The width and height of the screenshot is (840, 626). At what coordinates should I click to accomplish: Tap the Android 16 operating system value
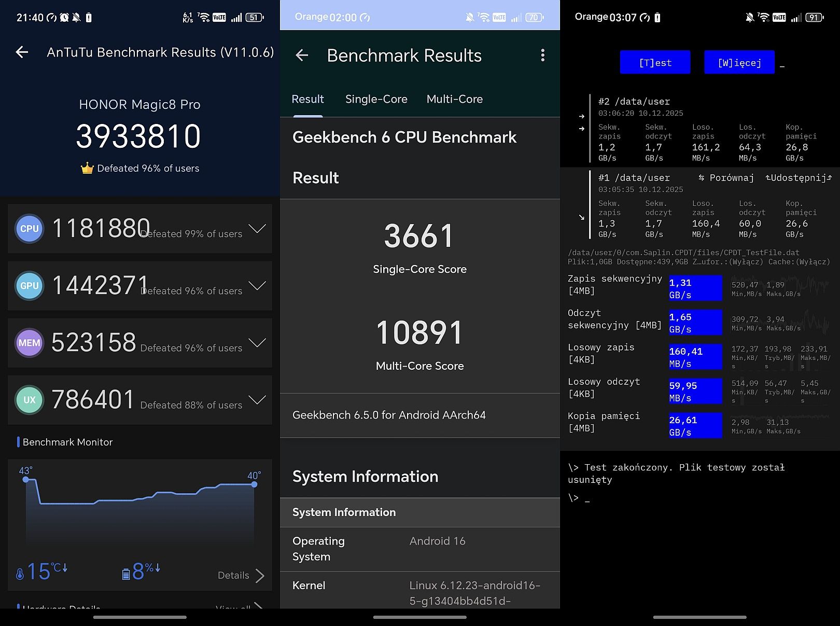tap(437, 541)
